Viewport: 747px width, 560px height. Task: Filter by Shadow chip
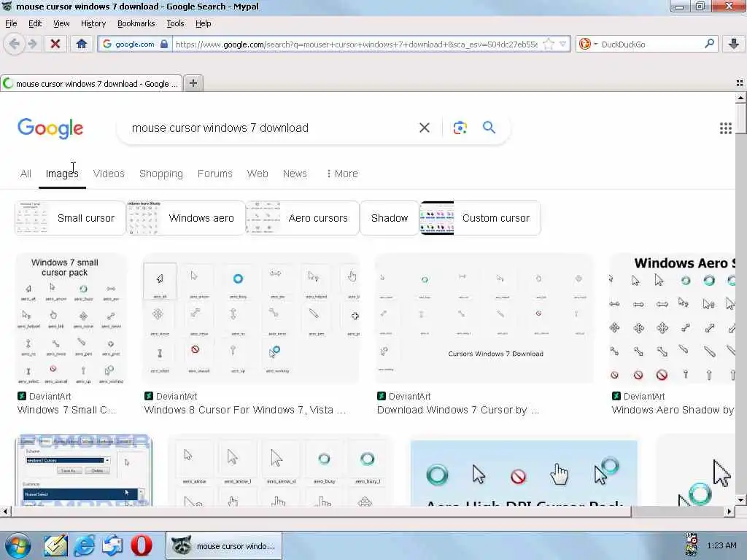click(390, 218)
